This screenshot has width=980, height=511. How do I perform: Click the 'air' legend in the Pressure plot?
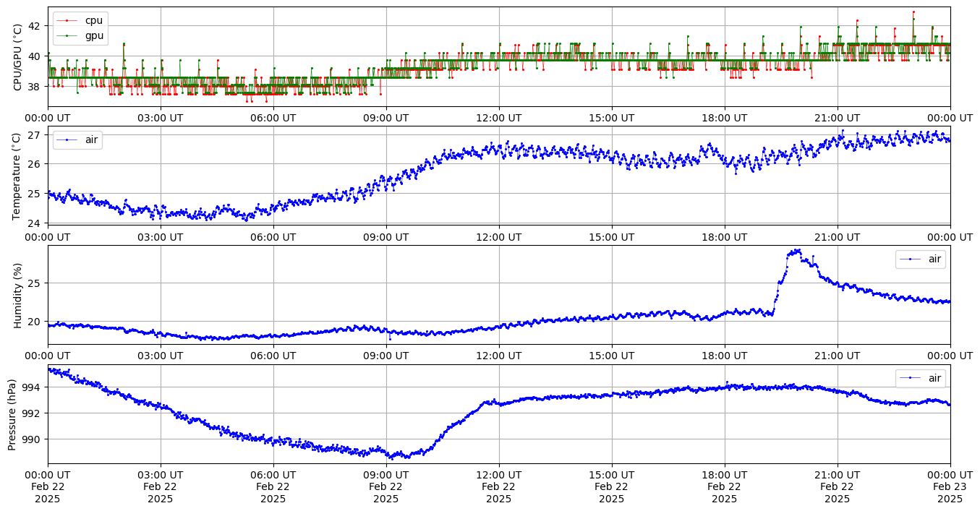tap(920, 378)
